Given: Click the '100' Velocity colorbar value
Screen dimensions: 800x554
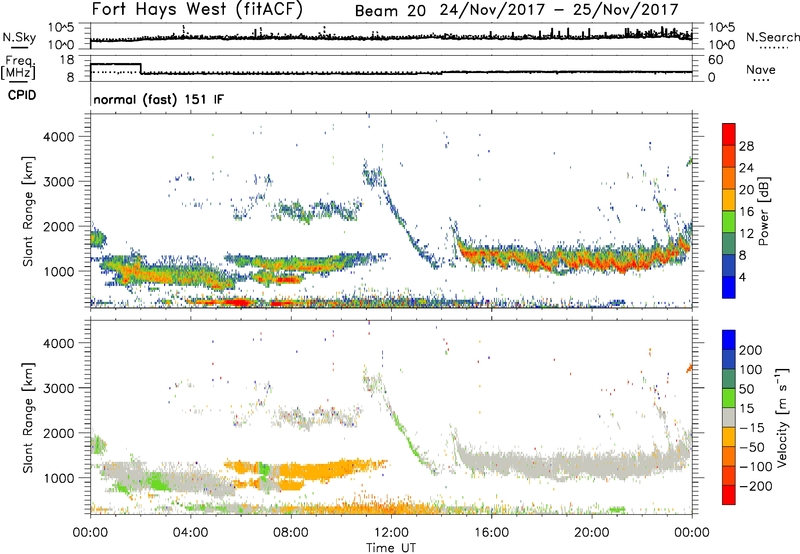Looking at the screenshot, I should [x=751, y=369].
